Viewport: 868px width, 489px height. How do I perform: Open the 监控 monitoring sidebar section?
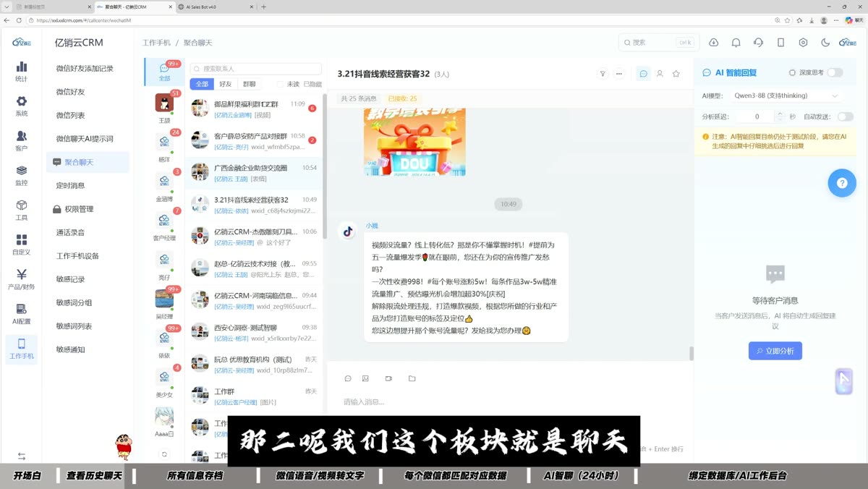point(22,175)
